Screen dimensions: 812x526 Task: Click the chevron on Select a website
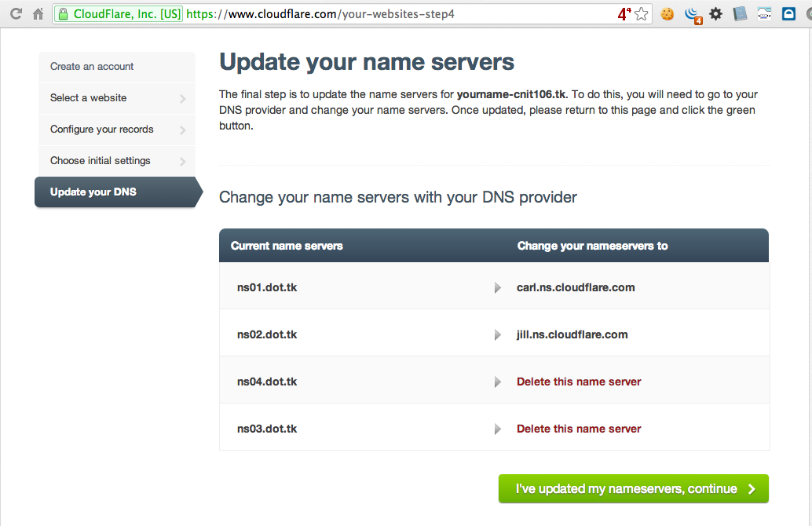183,98
